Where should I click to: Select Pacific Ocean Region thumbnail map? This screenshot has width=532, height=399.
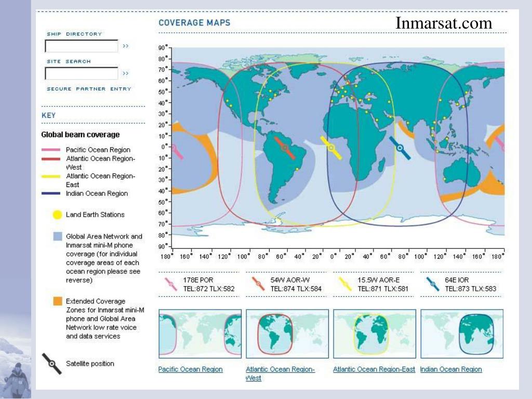[200, 334]
